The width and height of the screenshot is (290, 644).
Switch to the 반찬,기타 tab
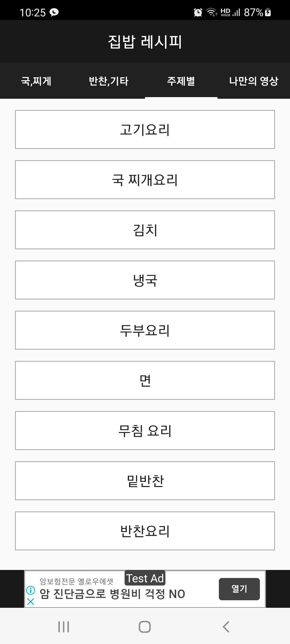coord(109,81)
